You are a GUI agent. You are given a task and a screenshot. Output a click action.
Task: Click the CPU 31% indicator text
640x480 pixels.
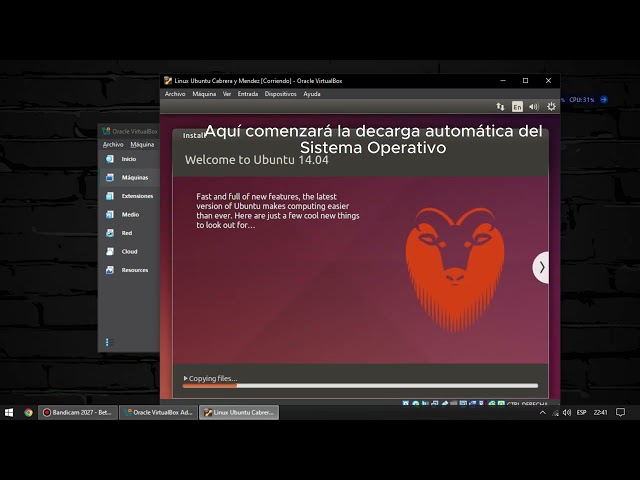pos(582,100)
